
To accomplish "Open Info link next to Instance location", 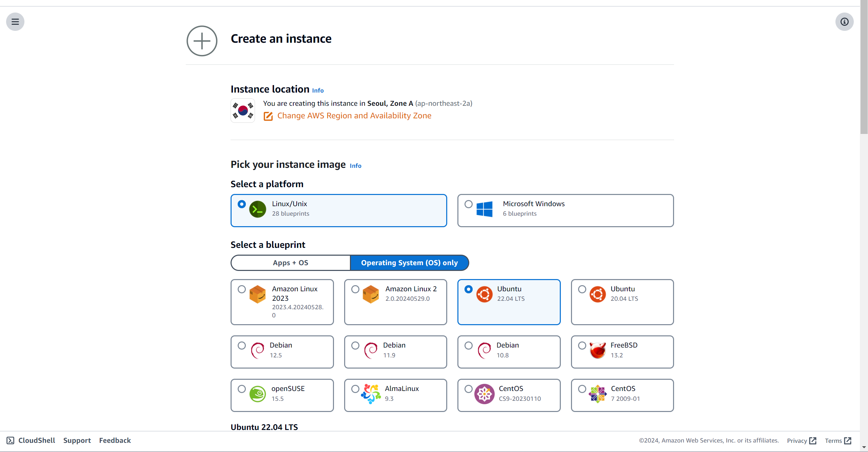I will tap(318, 91).
